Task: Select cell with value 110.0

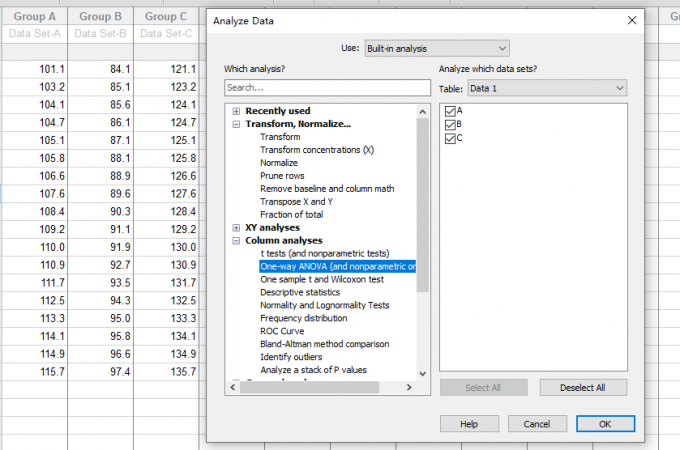Action: click(35, 247)
